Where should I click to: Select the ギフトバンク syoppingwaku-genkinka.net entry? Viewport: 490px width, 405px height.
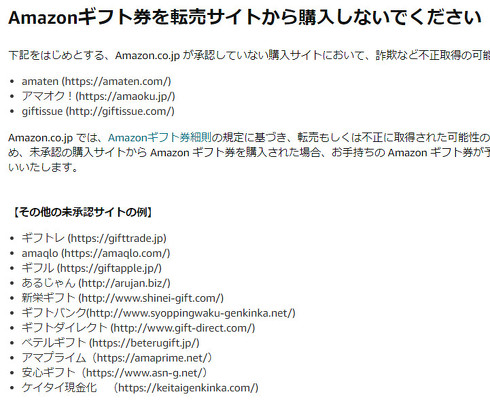tap(159, 313)
